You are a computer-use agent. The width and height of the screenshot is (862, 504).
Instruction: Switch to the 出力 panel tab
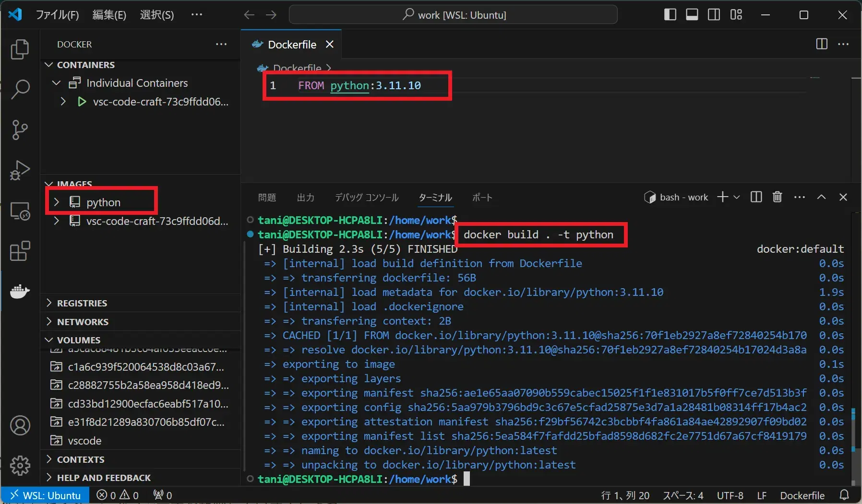point(305,198)
